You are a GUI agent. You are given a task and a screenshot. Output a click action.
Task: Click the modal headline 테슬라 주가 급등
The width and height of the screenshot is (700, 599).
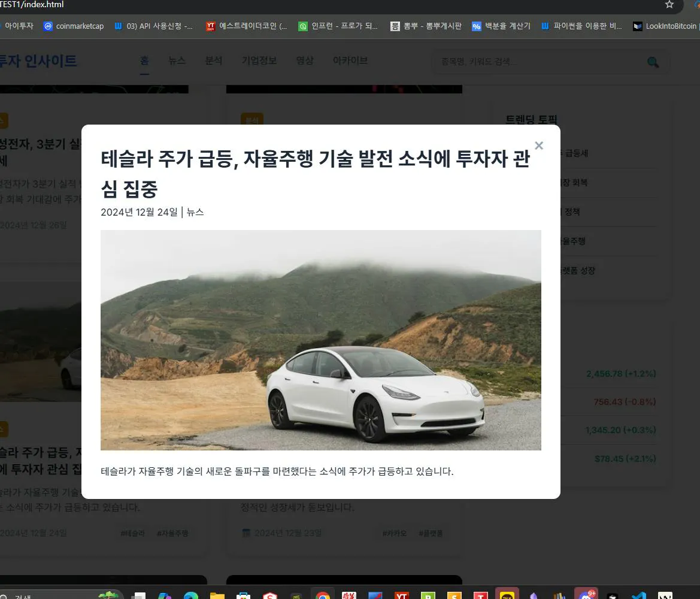pyautogui.click(x=315, y=174)
